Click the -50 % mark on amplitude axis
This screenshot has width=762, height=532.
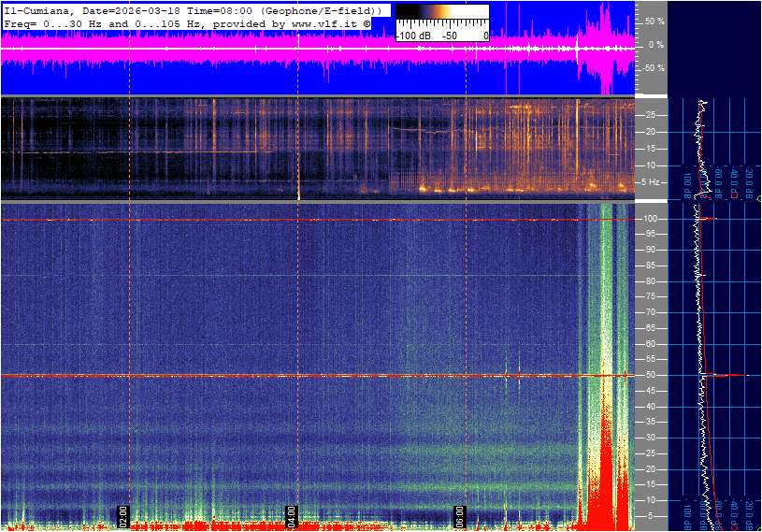coord(653,68)
